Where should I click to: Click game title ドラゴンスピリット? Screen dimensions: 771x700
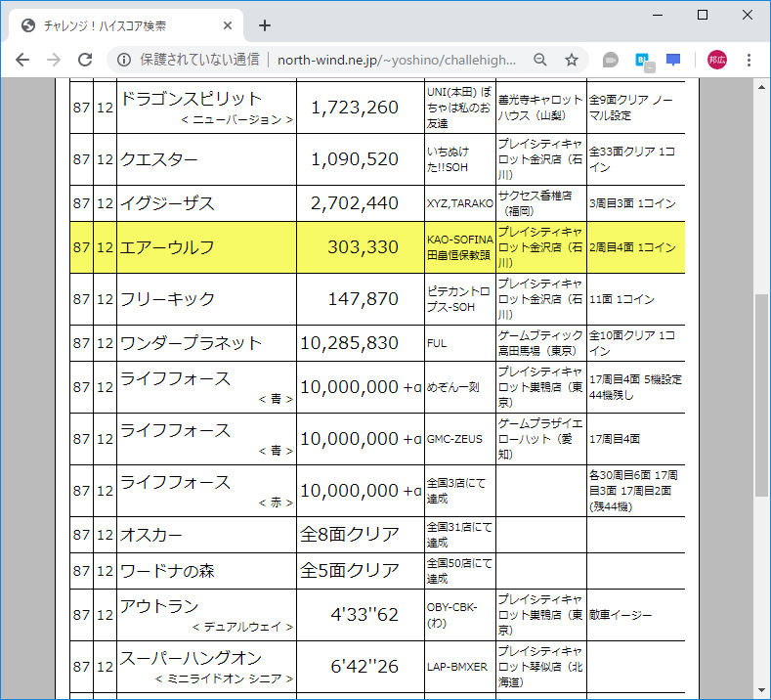(x=191, y=99)
